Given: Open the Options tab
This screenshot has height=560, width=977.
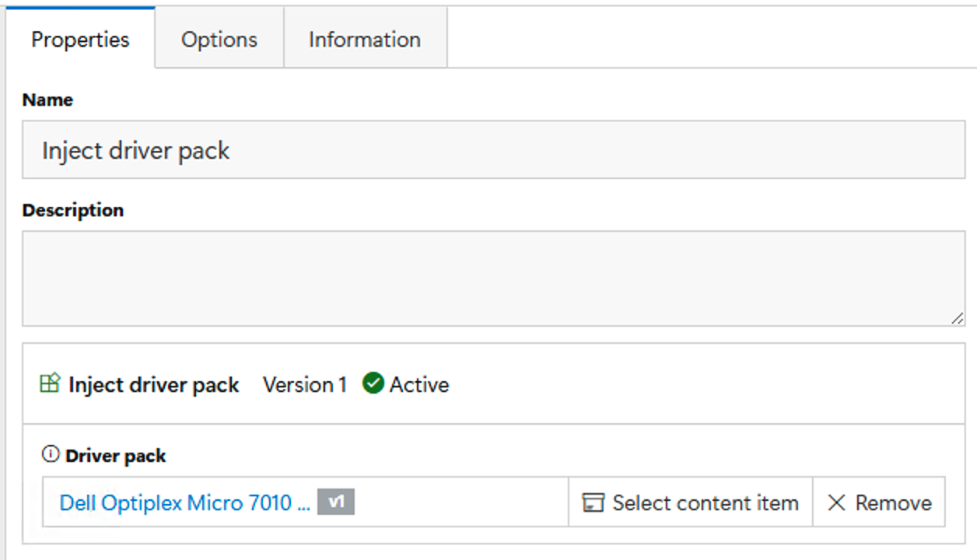Looking at the screenshot, I should [219, 40].
